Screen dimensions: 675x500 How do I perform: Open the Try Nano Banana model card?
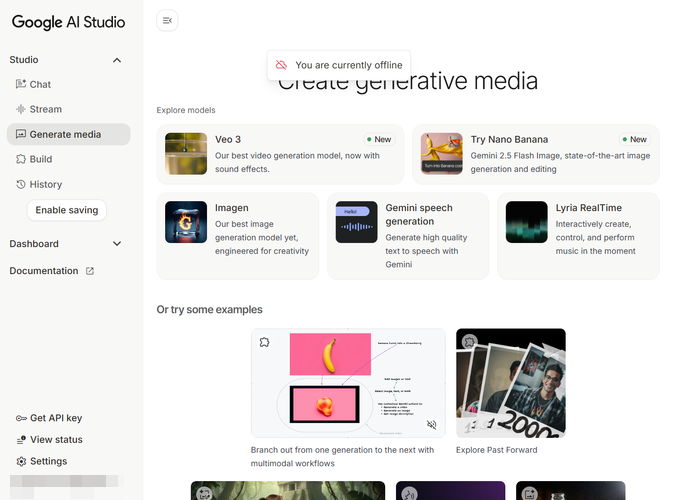pyautogui.click(x=535, y=154)
